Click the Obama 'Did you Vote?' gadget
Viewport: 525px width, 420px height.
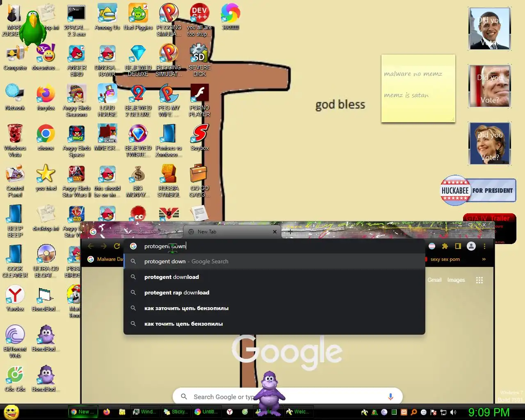(490, 29)
